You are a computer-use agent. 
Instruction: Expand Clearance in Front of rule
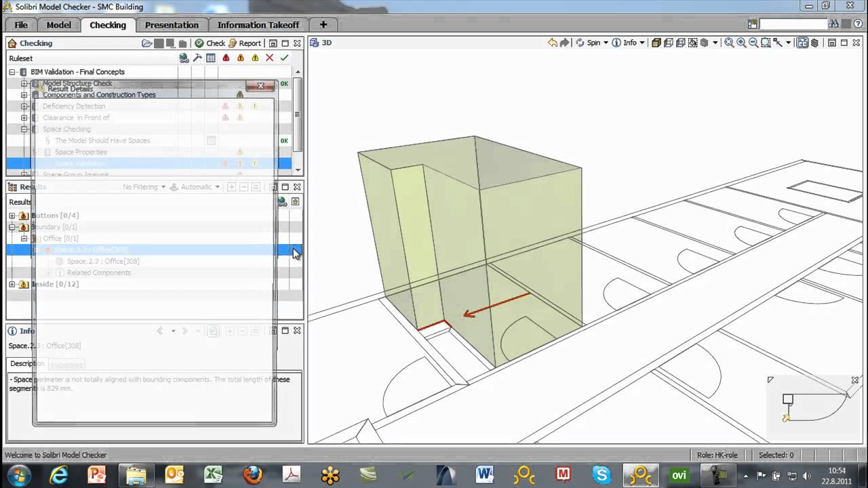(24, 118)
